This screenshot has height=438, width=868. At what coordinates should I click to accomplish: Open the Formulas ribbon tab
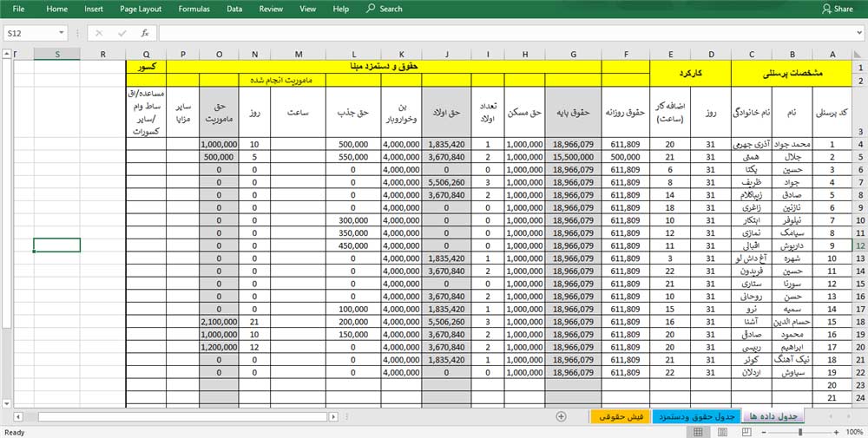pos(194,9)
